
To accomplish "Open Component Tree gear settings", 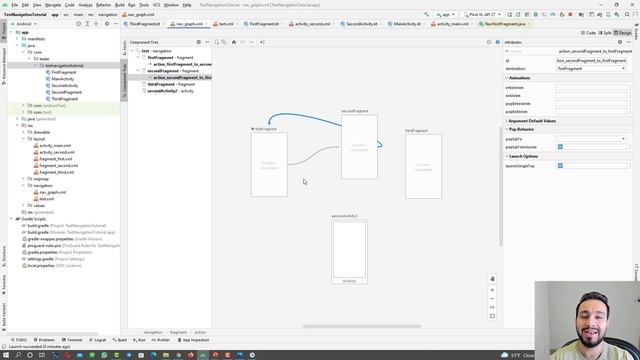I will pos(199,42).
